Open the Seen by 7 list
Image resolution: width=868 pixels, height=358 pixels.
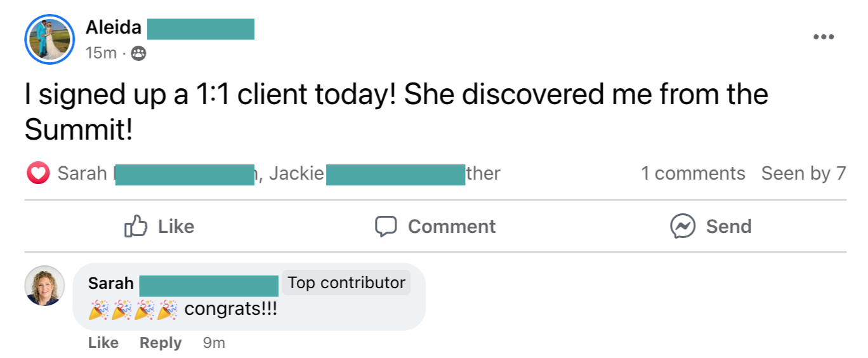tap(803, 173)
